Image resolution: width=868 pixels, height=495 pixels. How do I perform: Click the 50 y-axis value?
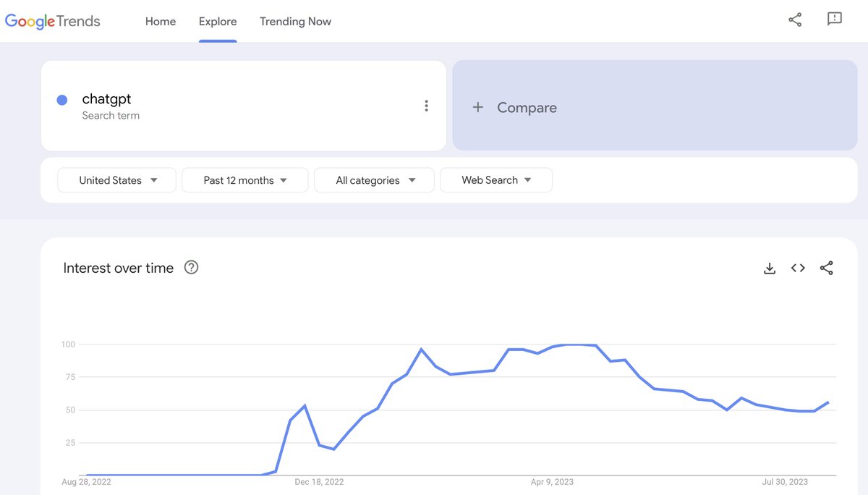[70, 410]
